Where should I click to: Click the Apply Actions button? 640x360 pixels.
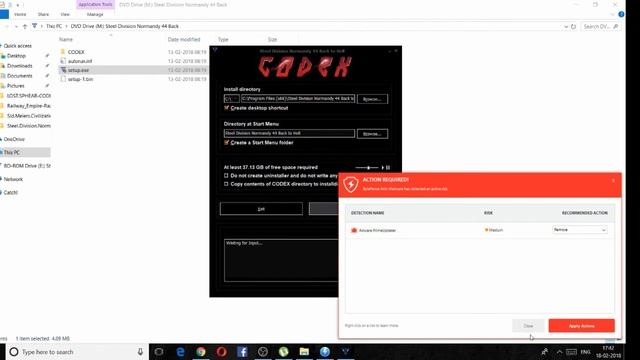click(x=581, y=326)
